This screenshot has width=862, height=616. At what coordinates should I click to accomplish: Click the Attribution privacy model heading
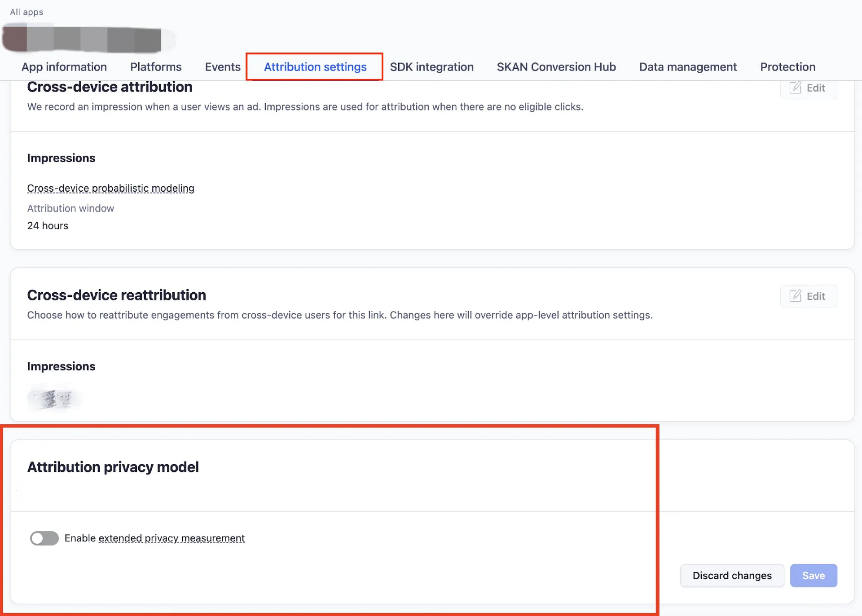[113, 467]
